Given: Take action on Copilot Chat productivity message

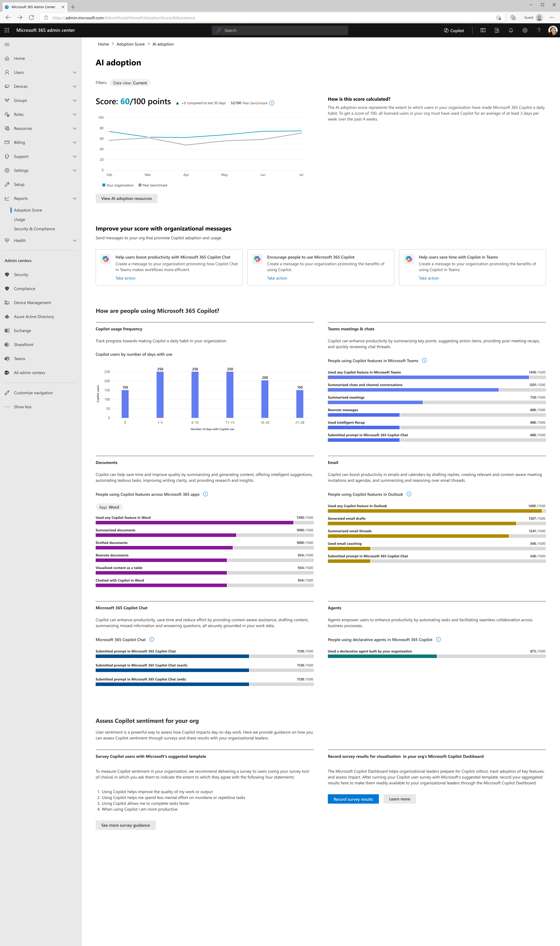Looking at the screenshot, I should coord(125,278).
